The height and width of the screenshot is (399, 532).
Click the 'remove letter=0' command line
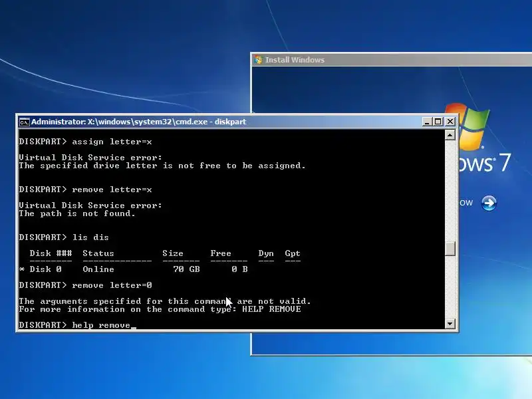coord(86,285)
